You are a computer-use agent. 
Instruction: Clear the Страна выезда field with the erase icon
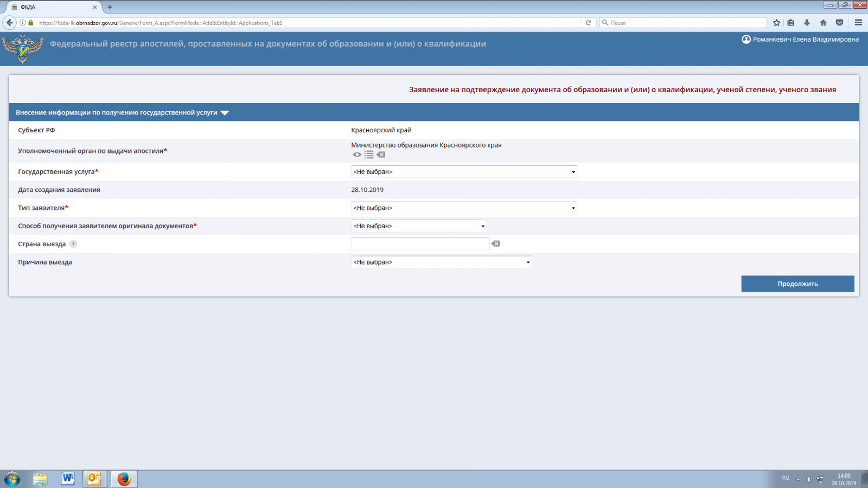pyautogui.click(x=496, y=244)
